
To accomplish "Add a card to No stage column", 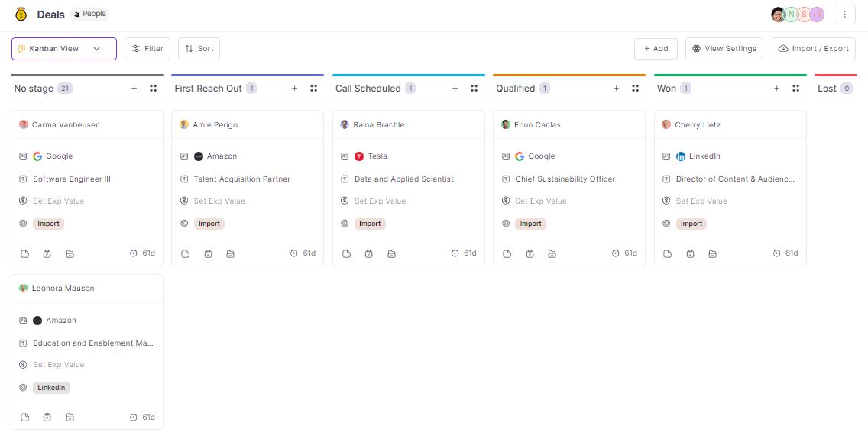I will point(134,89).
